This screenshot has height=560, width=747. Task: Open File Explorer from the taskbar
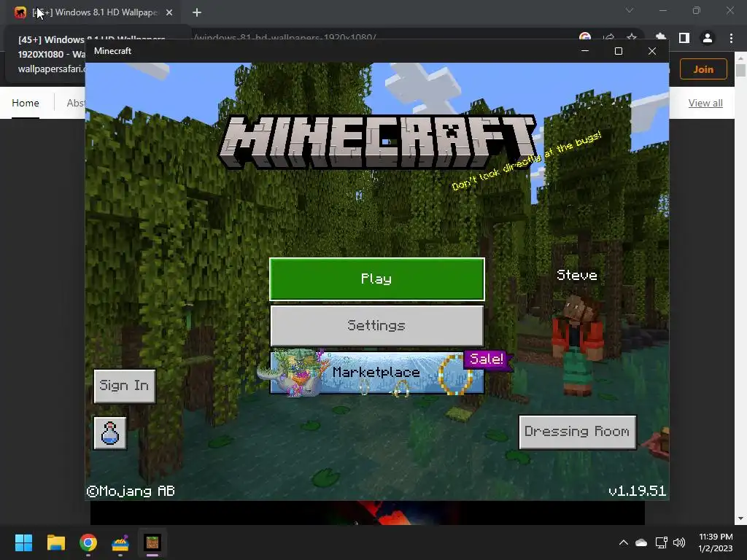pos(55,542)
